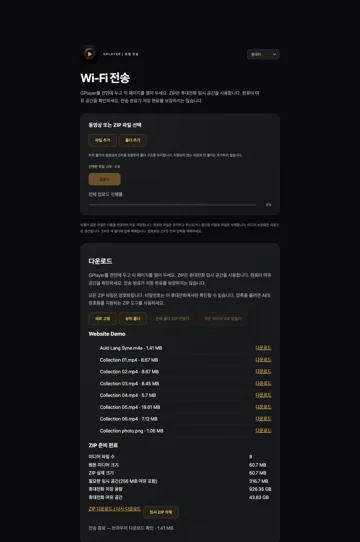
Task: Download Collection 03.mp4 via its link
Action: click(263, 383)
